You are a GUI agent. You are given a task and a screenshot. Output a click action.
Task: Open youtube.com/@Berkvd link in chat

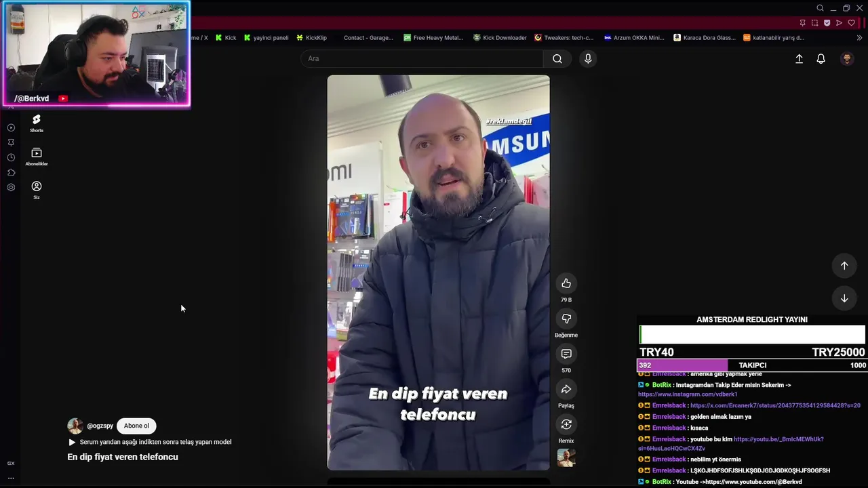(x=753, y=482)
